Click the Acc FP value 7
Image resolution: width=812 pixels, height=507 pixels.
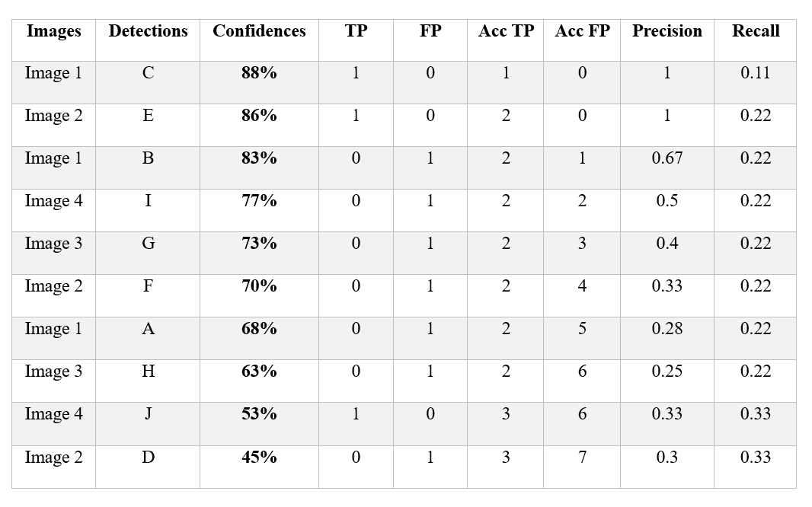point(583,458)
